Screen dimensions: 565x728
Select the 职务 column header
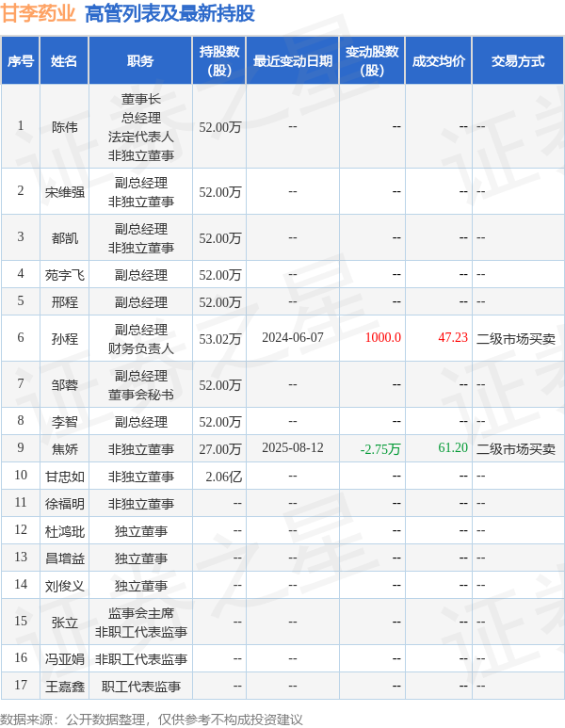140,61
